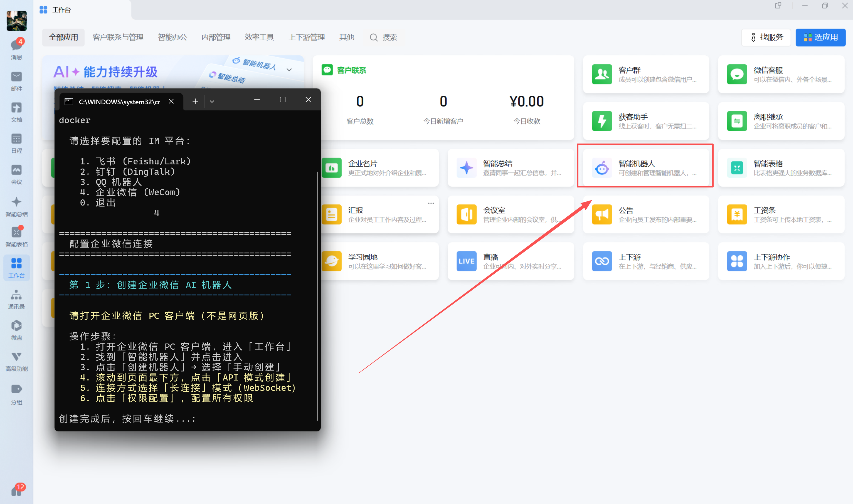Add a new terminal tab with plus

[195, 101]
